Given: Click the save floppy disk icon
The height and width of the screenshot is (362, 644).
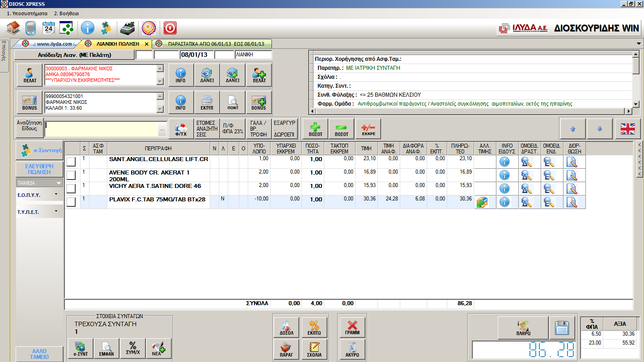Looking at the screenshot, I should point(562,328).
